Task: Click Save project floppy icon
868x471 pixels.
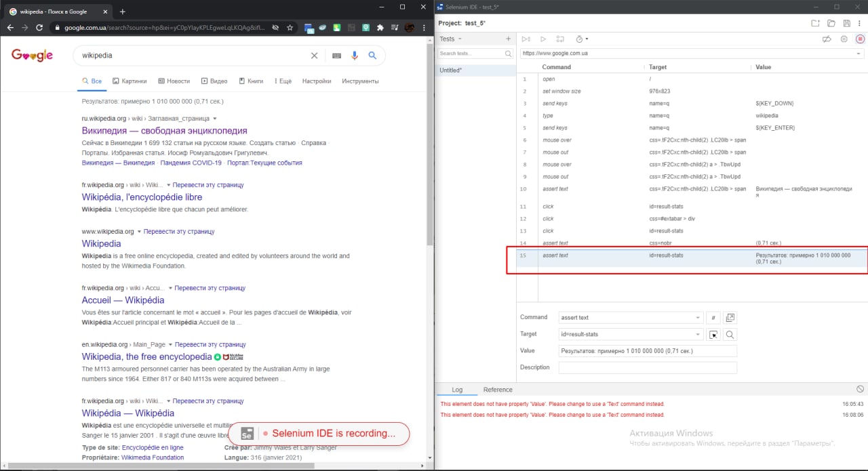Action: pyautogui.click(x=846, y=23)
